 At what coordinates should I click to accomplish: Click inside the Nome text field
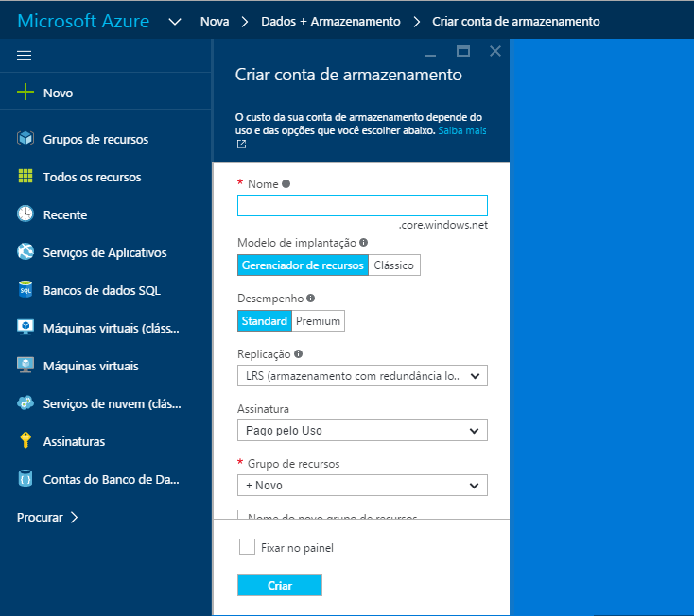click(x=362, y=206)
